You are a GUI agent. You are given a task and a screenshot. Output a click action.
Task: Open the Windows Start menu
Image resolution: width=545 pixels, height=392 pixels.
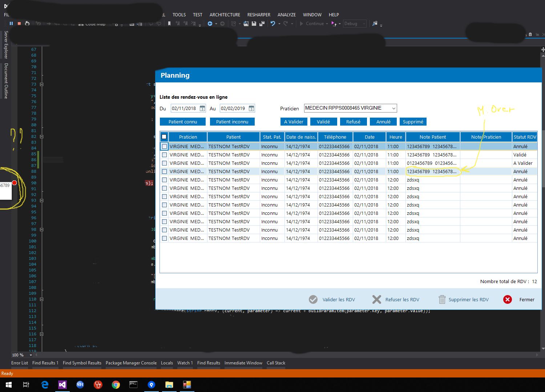pyautogui.click(x=9, y=385)
